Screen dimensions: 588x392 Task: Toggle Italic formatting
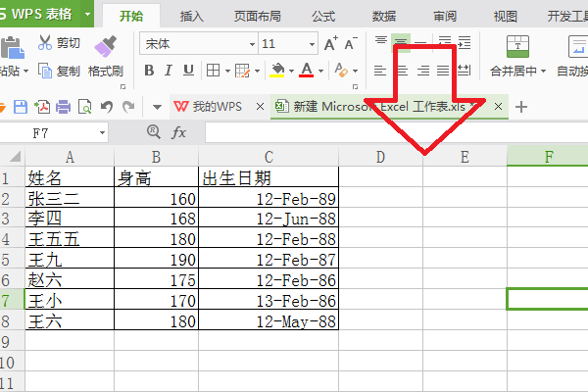(169, 71)
